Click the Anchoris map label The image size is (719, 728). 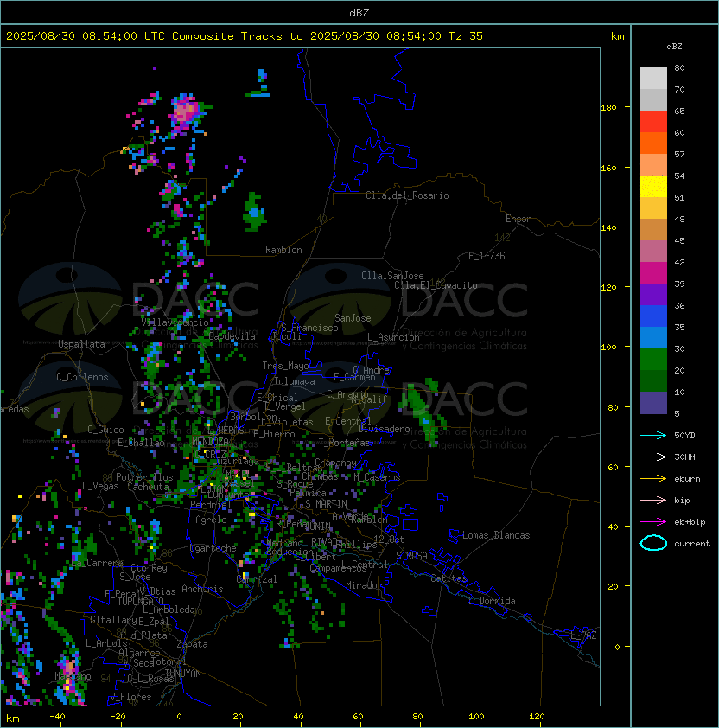coord(202,589)
